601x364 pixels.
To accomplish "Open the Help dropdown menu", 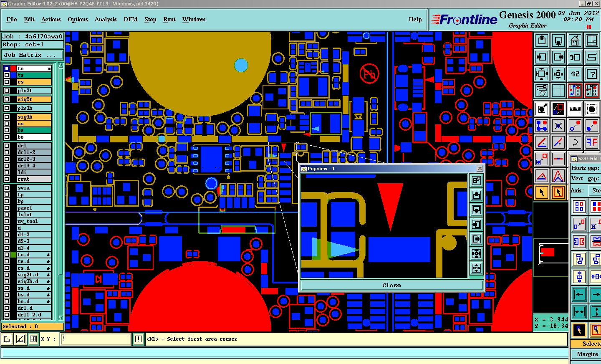I will pos(415,19).
